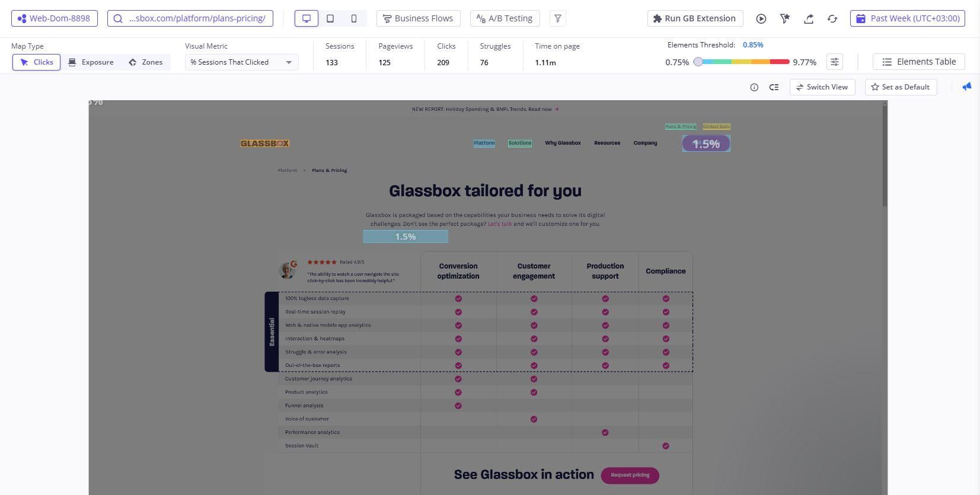Open the Visual Metric dropdown
The height and width of the screenshot is (495, 980).
point(241,62)
